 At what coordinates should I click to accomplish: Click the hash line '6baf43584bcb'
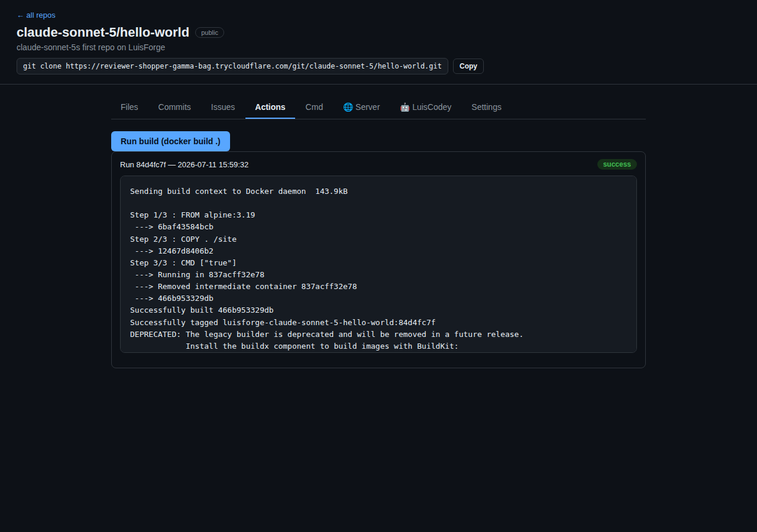(x=174, y=226)
